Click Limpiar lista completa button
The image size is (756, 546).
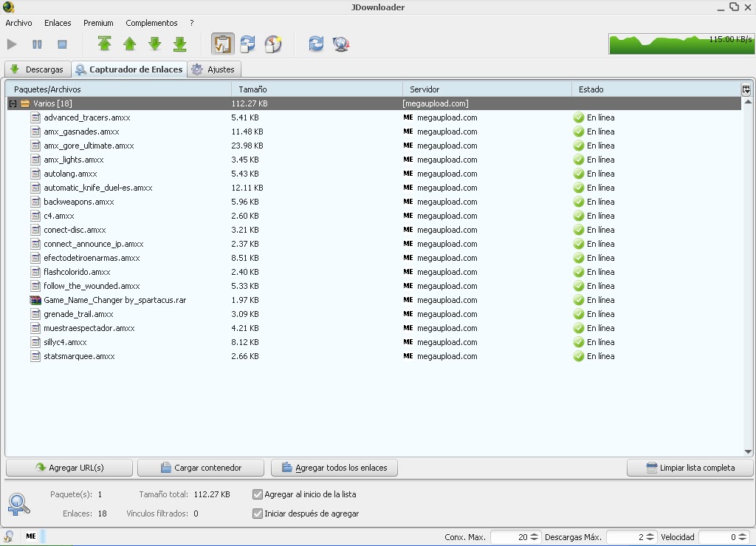coord(690,468)
